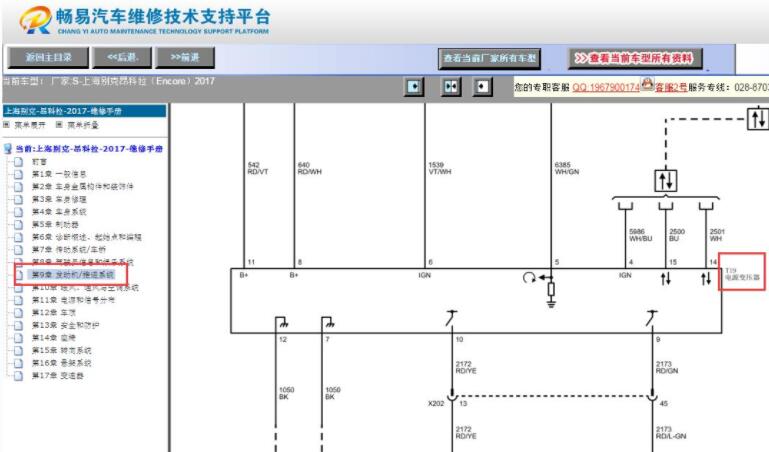Open 第10章 heating and ventilation chapter
The width and height of the screenshot is (769, 452).
coord(85,287)
